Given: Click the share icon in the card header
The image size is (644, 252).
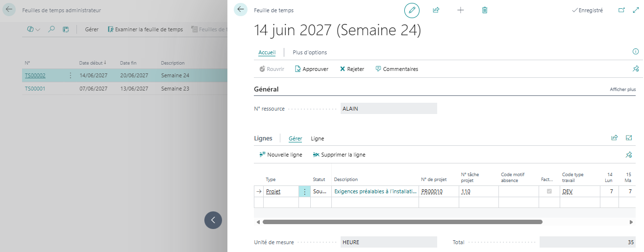Looking at the screenshot, I should click(436, 10).
